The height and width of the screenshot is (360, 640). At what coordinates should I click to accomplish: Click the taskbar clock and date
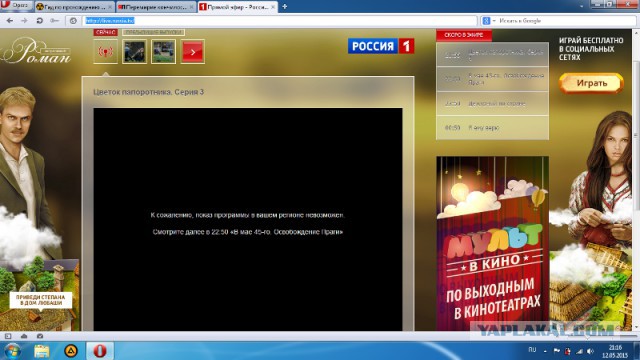point(616,351)
